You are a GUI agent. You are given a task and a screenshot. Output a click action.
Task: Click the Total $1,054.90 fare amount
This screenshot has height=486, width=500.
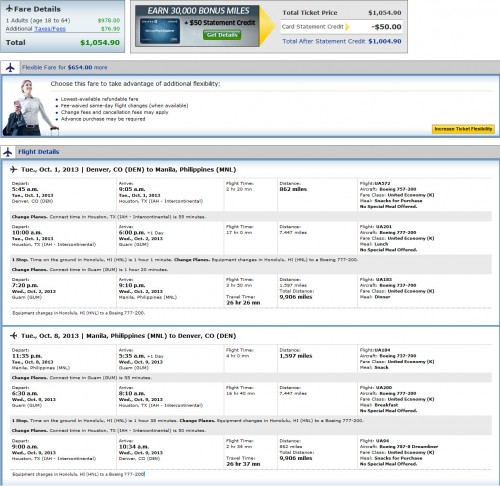click(100, 43)
